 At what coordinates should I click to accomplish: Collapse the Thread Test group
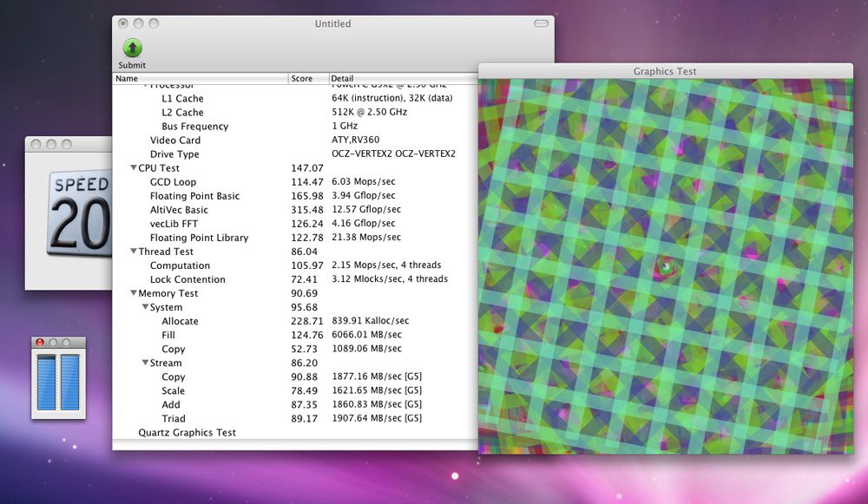[134, 252]
